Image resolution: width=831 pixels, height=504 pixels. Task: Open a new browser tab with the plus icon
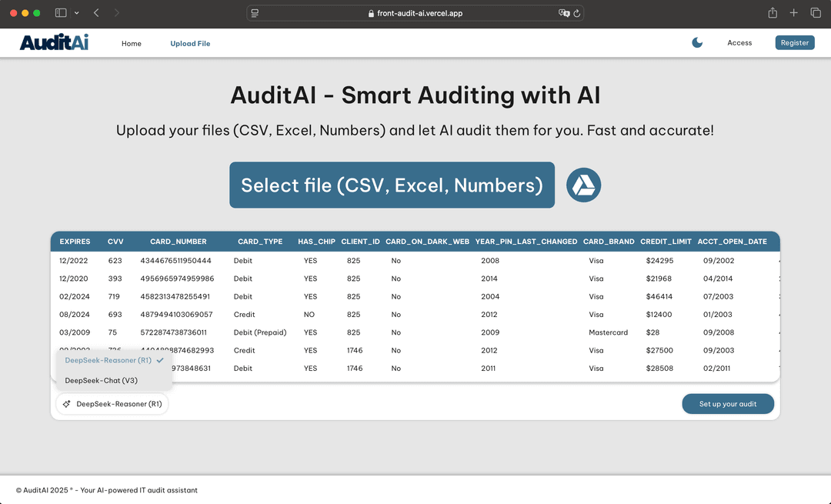click(793, 13)
